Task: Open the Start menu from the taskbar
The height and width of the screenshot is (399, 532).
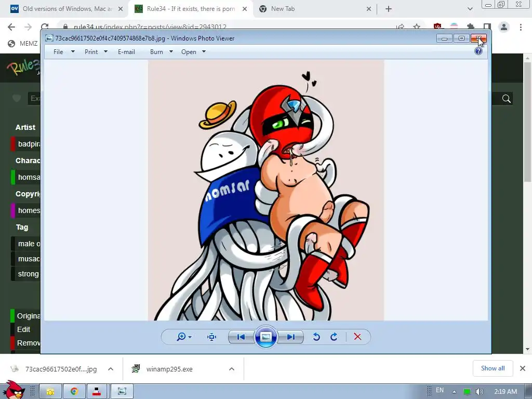Action: point(14,390)
